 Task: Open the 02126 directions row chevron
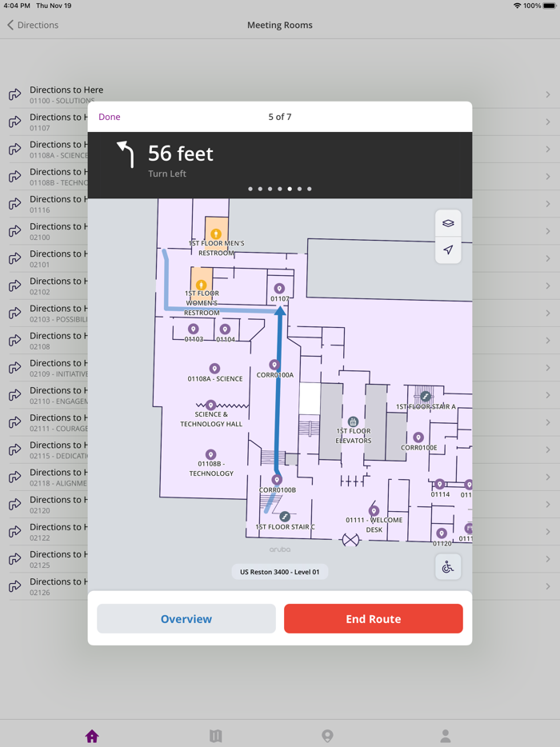548,586
